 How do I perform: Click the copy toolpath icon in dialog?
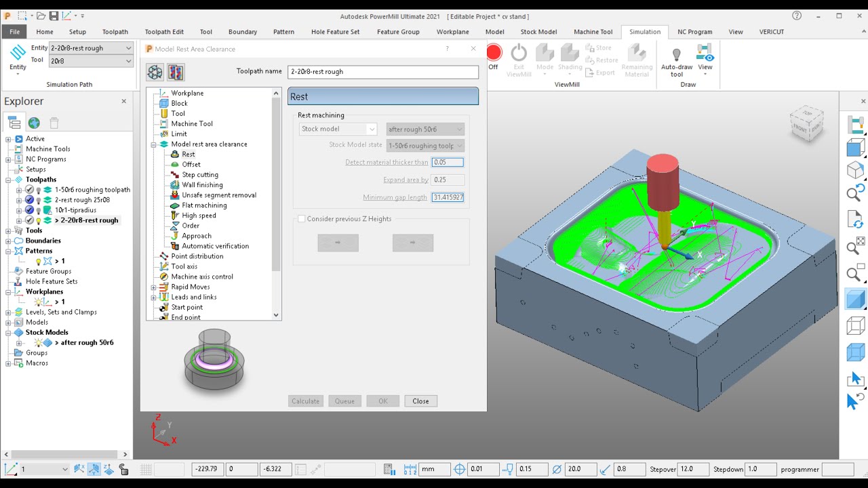176,72
